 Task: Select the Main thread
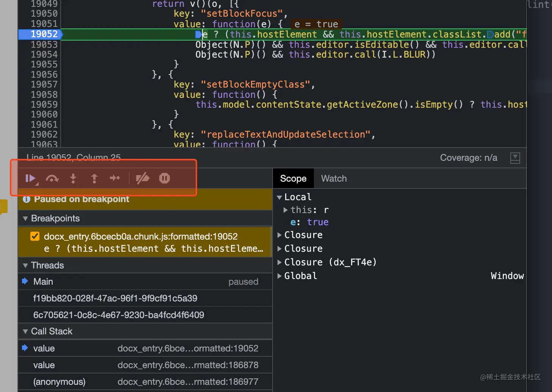tap(145, 282)
